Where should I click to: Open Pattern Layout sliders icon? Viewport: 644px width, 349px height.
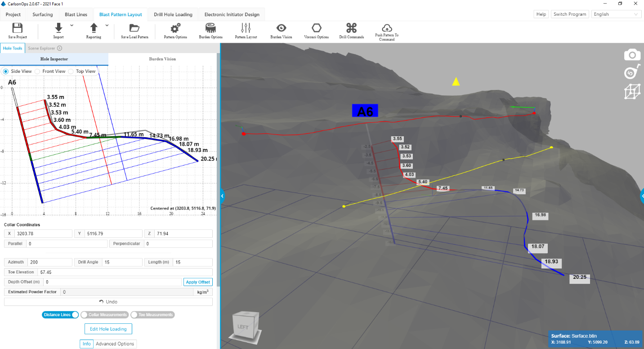point(246,28)
